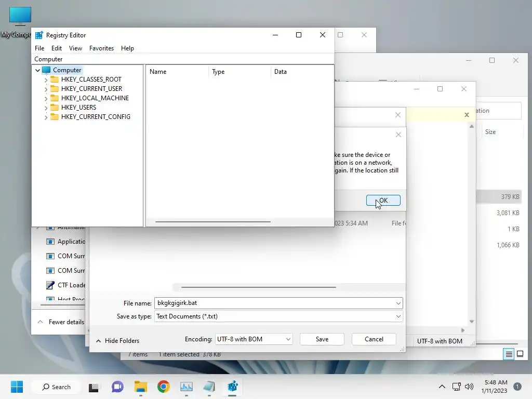Select the HKEY_CLASSES_ROOT folder icon
The image size is (532, 399).
tap(54, 79)
